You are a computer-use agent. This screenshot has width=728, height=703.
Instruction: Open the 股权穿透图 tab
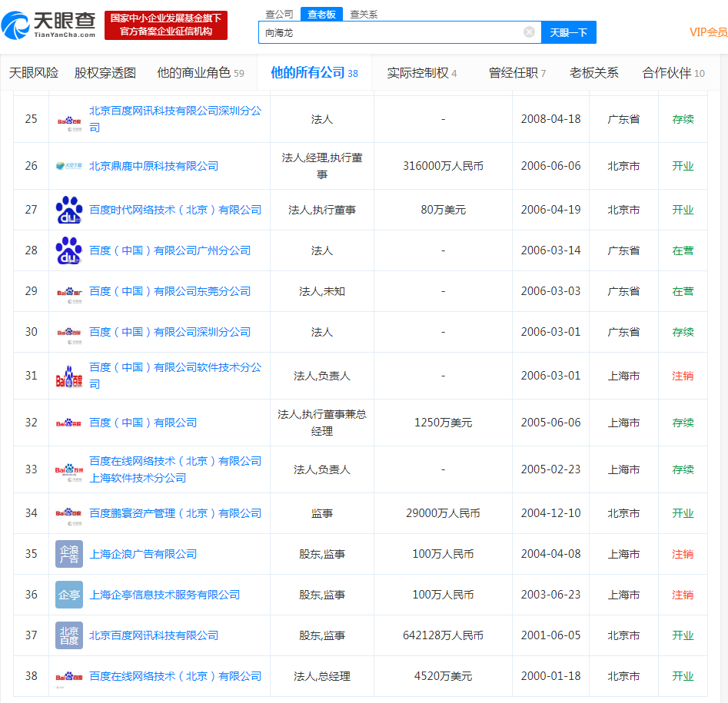[x=105, y=73]
